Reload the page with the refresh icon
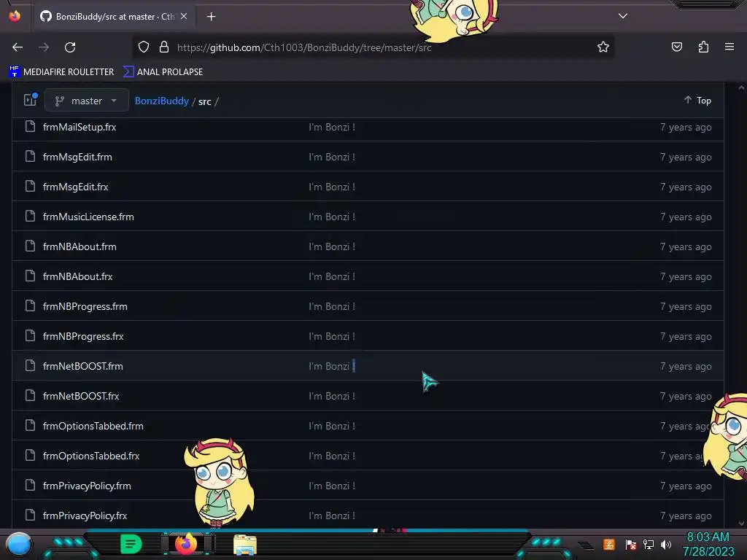This screenshot has width=747, height=560. [x=70, y=47]
